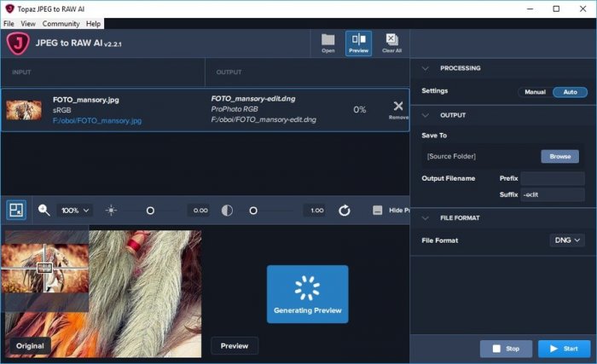Open the View menu

pyautogui.click(x=28, y=24)
